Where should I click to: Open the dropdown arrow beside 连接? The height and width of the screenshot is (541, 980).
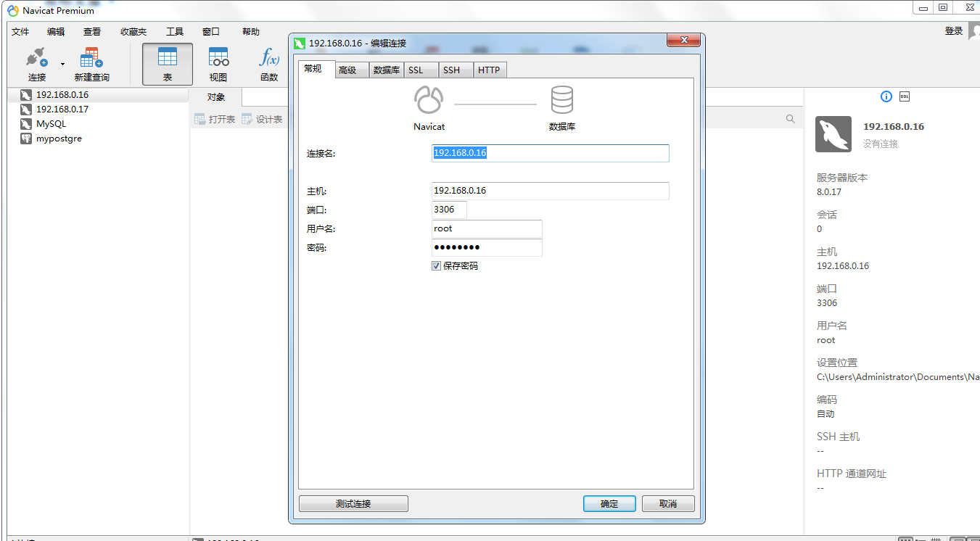(62, 64)
